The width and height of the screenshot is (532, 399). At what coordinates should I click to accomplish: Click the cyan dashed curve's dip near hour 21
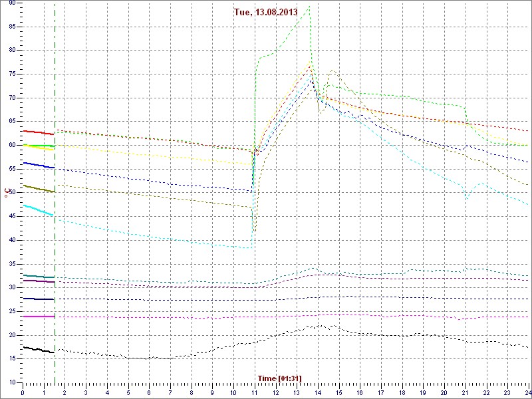[467, 199]
